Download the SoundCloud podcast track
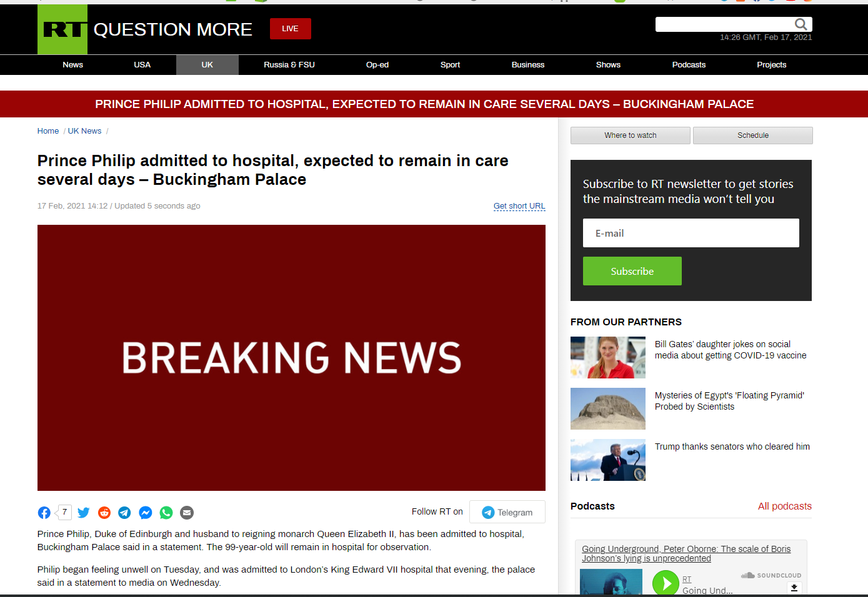The image size is (868, 597). pyautogui.click(x=794, y=588)
